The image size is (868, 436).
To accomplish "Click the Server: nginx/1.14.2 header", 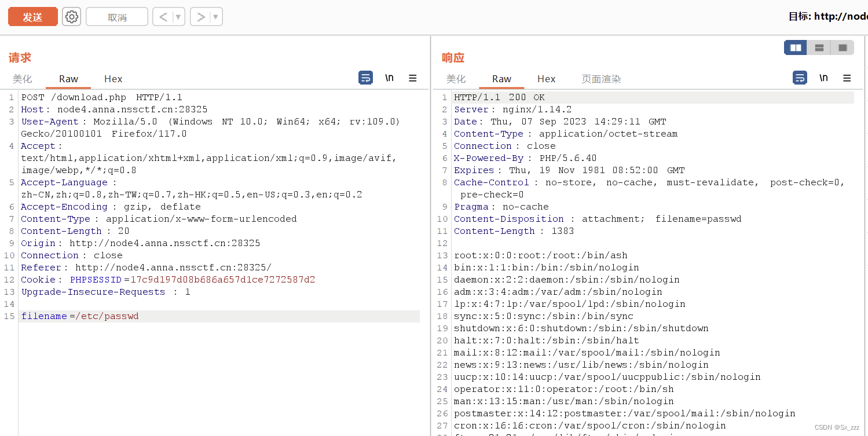I will [x=513, y=109].
